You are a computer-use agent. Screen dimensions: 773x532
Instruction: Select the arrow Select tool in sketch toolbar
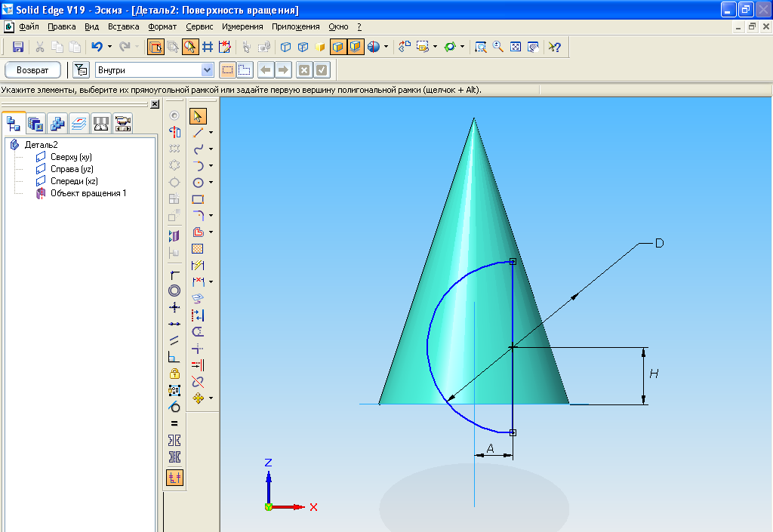(x=198, y=116)
